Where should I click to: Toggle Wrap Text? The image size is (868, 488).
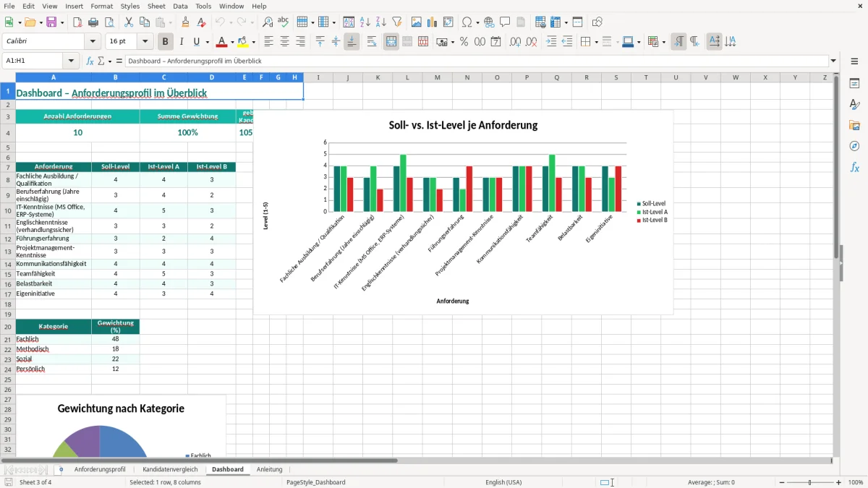tap(371, 42)
